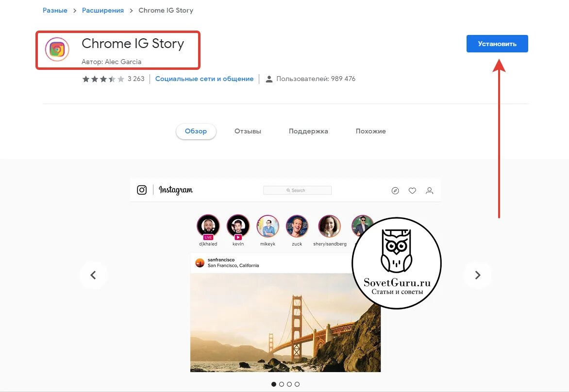Open kevin's story avatar
This screenshot has height=392, width=569.
pos(238,226)
